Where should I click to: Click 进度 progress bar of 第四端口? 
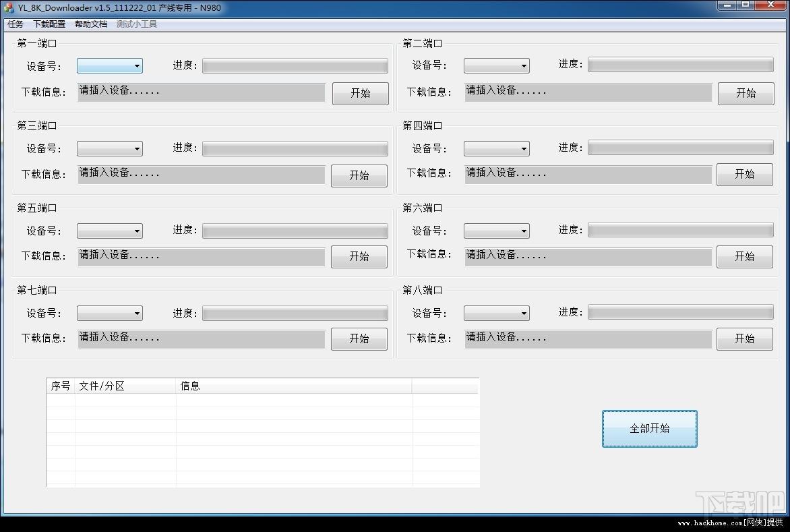click(x=681, y=147)
